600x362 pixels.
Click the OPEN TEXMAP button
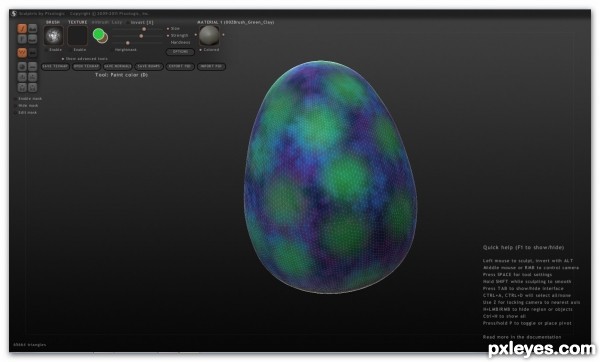tap(86, 67)
